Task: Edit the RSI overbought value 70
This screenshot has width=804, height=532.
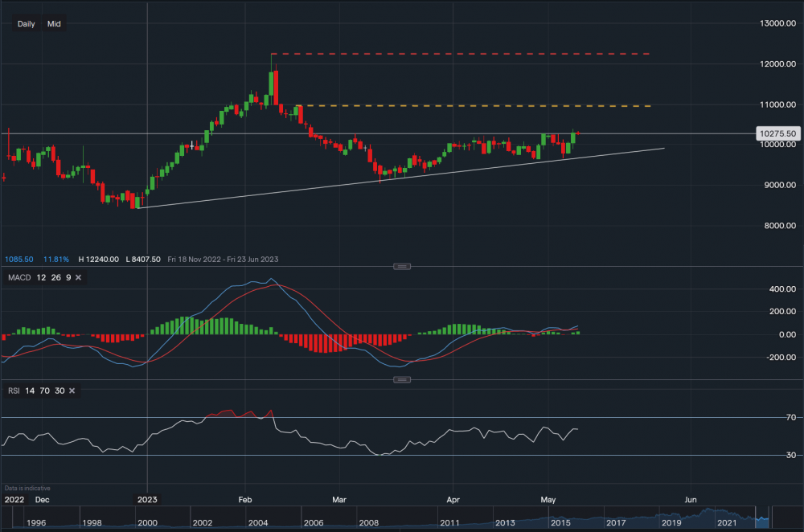Action: pyautogui.click(x=45, y=391)
